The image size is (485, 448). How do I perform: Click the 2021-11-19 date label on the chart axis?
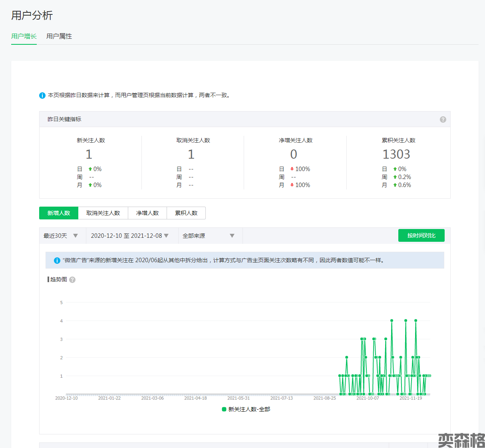(x=411, y=398)
